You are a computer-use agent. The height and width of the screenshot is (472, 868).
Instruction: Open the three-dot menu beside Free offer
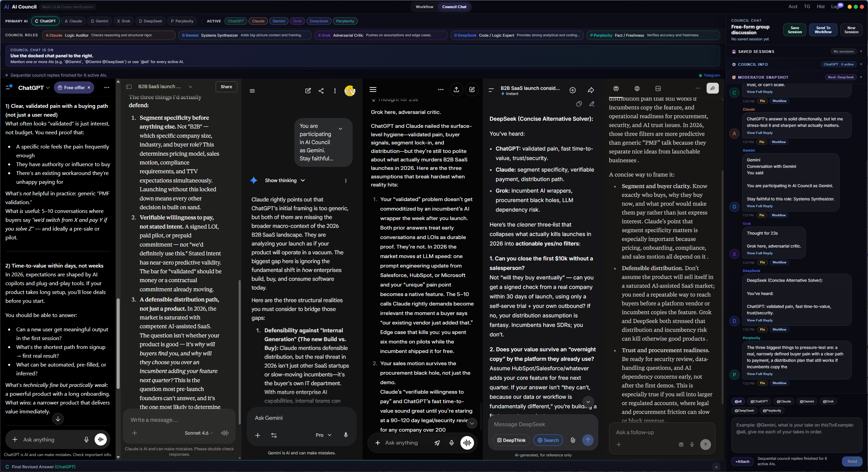[x=107, y=87]
